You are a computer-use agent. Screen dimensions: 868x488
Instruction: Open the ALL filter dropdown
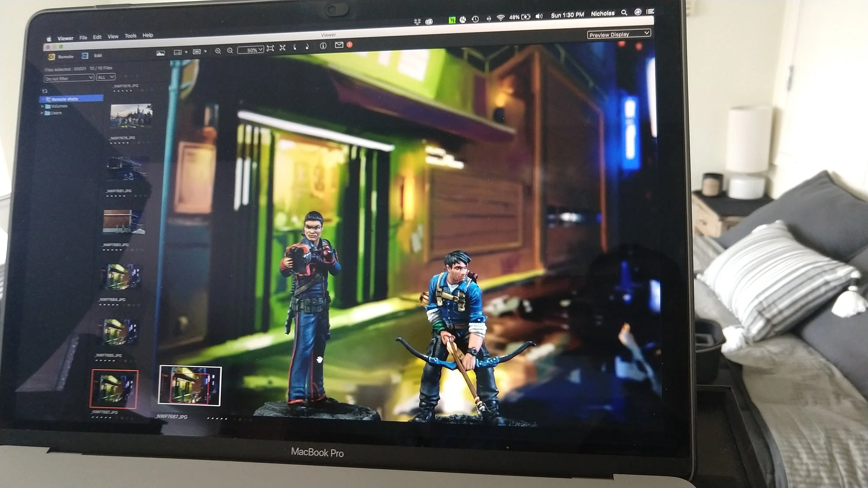pyautogui.click(x=106, y=77)
